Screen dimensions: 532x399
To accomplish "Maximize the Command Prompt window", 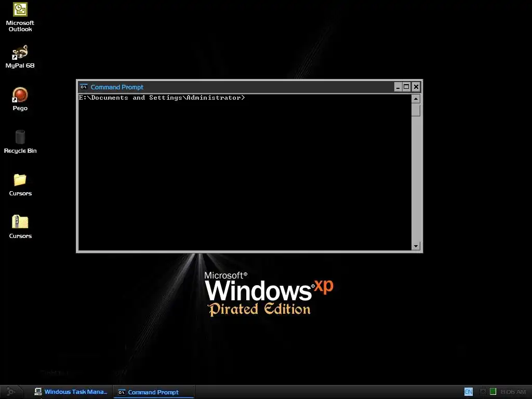I will pyautogui.click(x=406, y=87).
